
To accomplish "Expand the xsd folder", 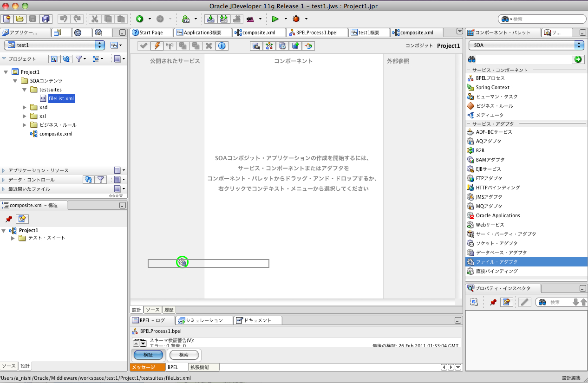I will click(25, 107).
